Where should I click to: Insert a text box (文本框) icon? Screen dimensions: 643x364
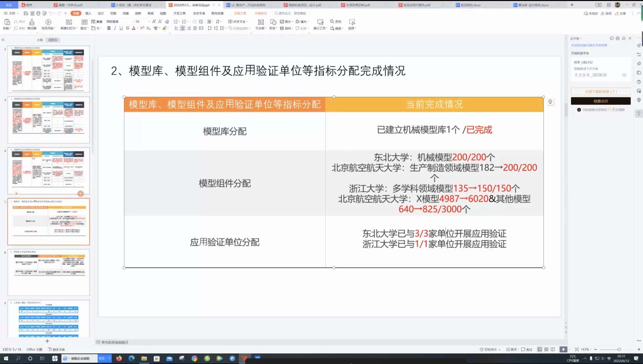(261, 22)
